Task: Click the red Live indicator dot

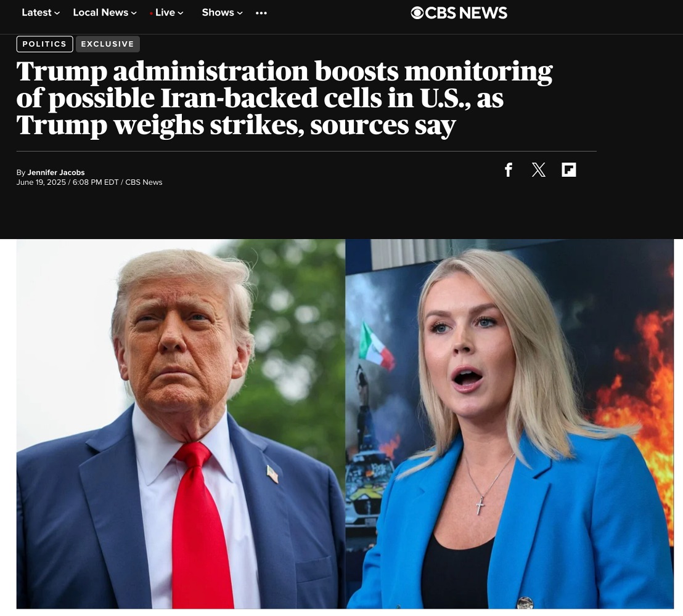Action: (151, 14)
